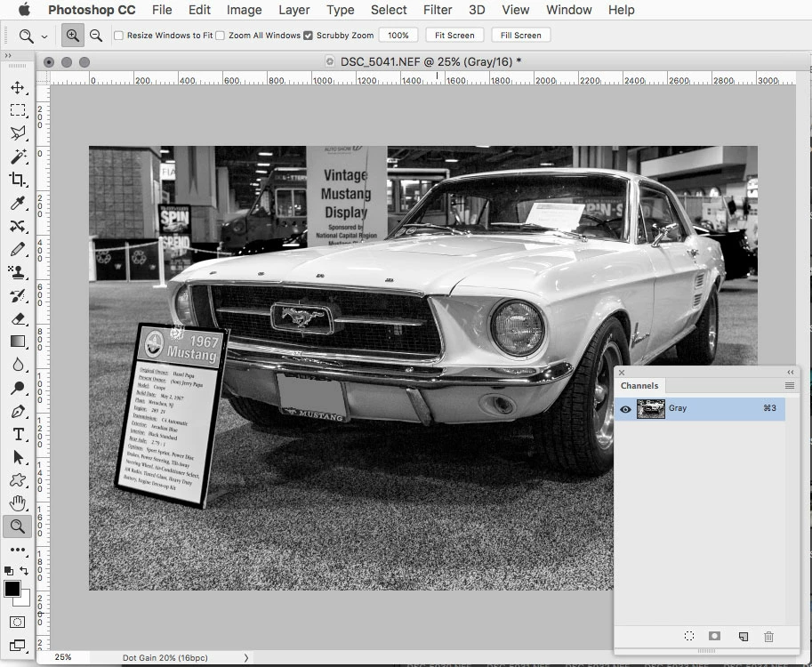Open the Edit Toolbar three-dots menu
Screen dimensions: 812x667
point(18,550)
